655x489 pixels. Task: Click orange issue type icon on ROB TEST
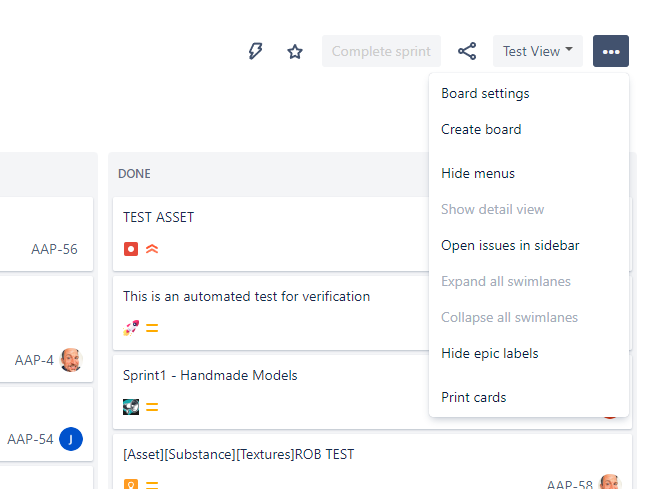coord(131,484)
